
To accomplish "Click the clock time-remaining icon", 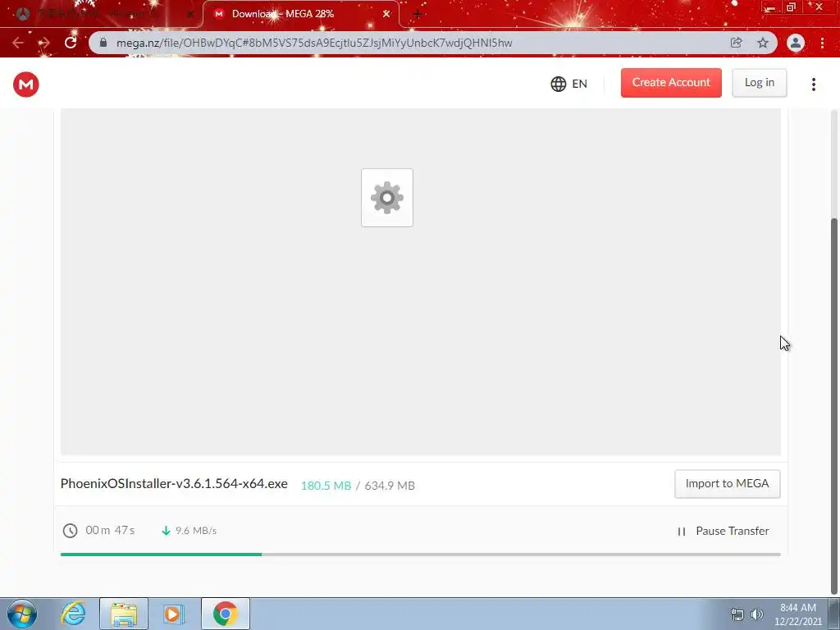I will coord(71,531).
